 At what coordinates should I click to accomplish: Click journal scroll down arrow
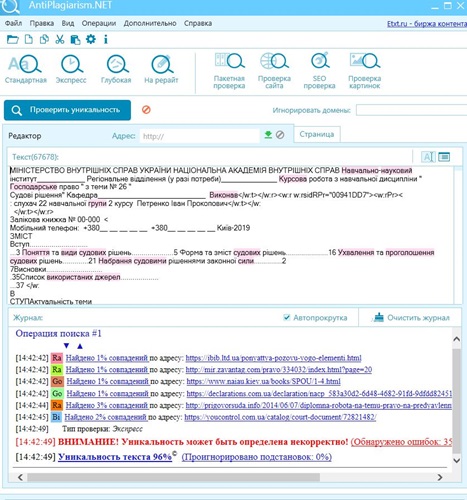457,460
